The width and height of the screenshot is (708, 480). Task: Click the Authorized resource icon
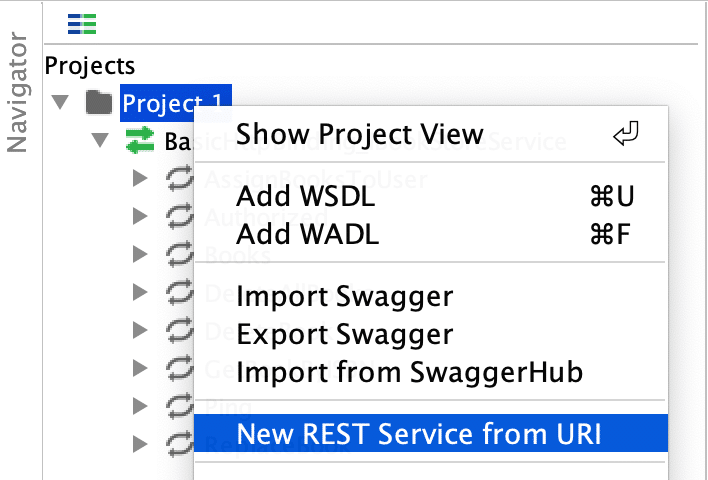click(177, 217)
